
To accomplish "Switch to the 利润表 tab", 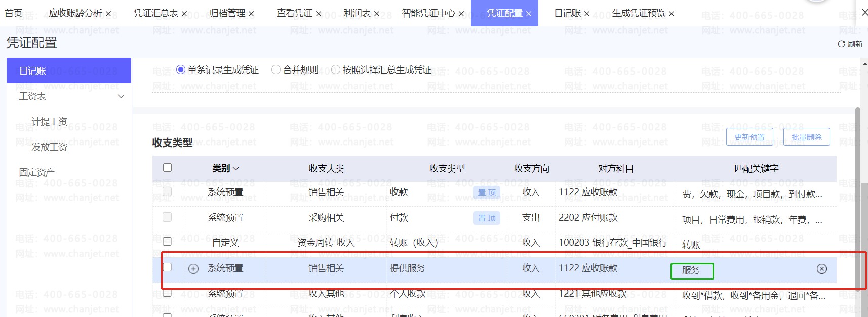I will pos(357,13).
